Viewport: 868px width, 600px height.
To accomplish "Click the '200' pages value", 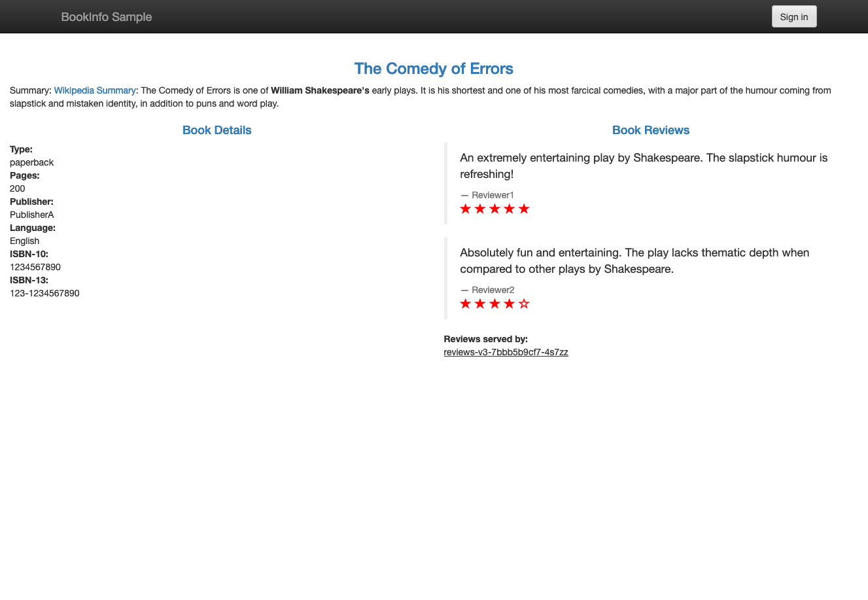I will tap(18, 188).
